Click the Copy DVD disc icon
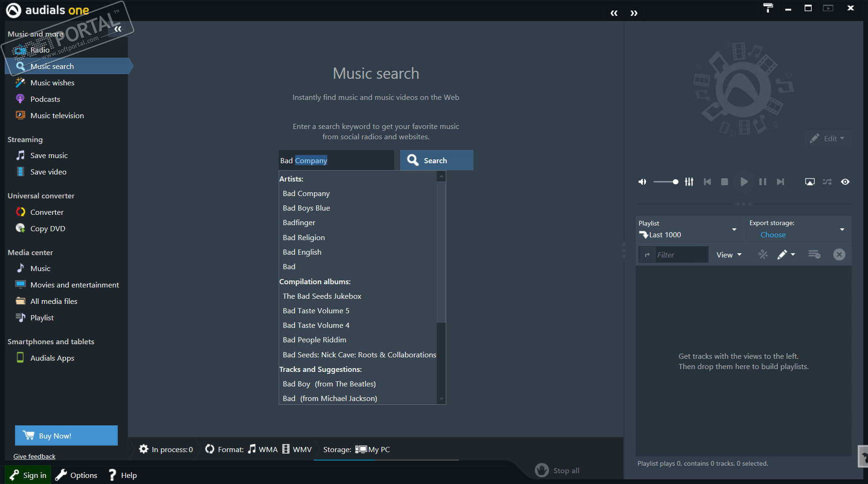Viewport: 868px width, 484px height. coord(20,228)
